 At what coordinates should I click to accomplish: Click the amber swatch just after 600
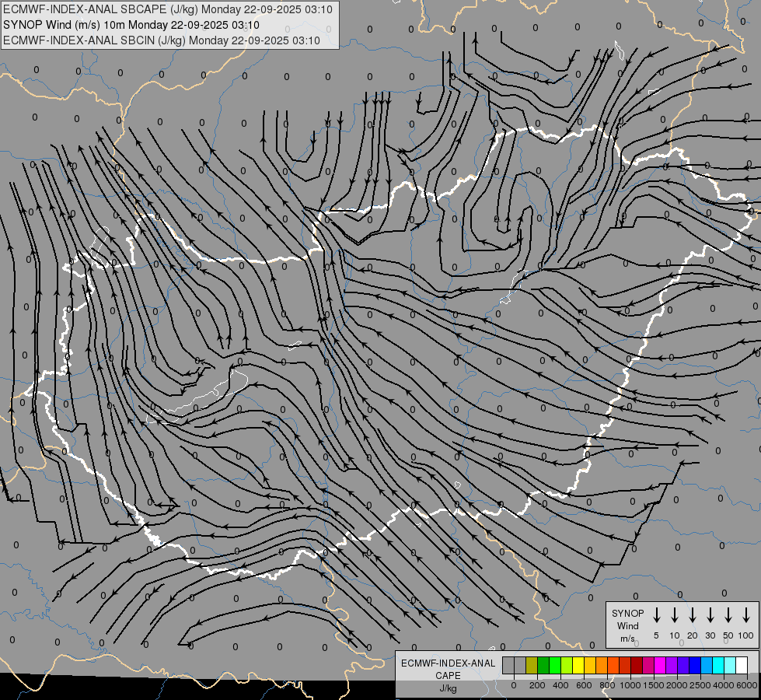590,665
